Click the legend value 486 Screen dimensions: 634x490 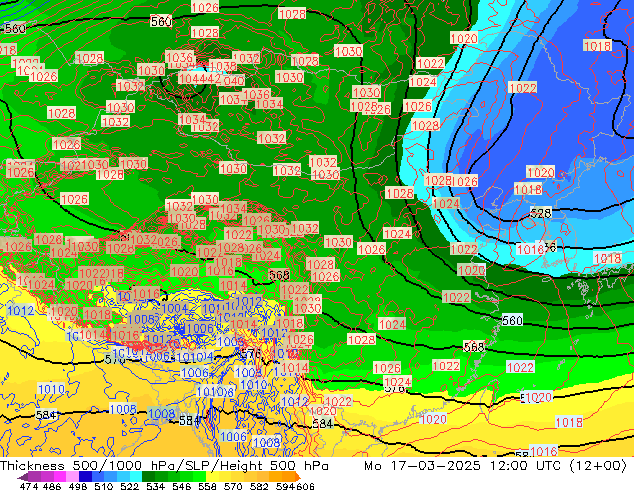[52, 486]
